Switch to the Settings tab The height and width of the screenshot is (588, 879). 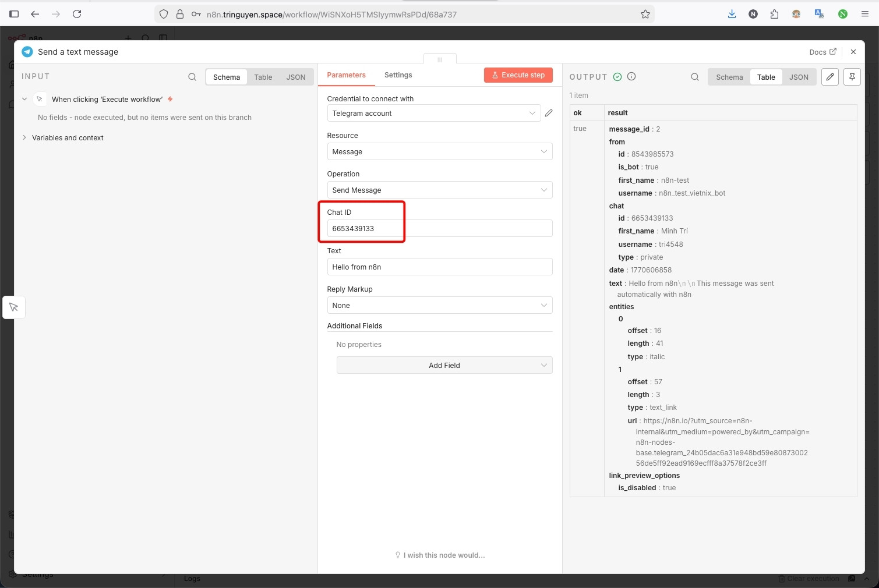pyautogui.click(x=398, y=75)
